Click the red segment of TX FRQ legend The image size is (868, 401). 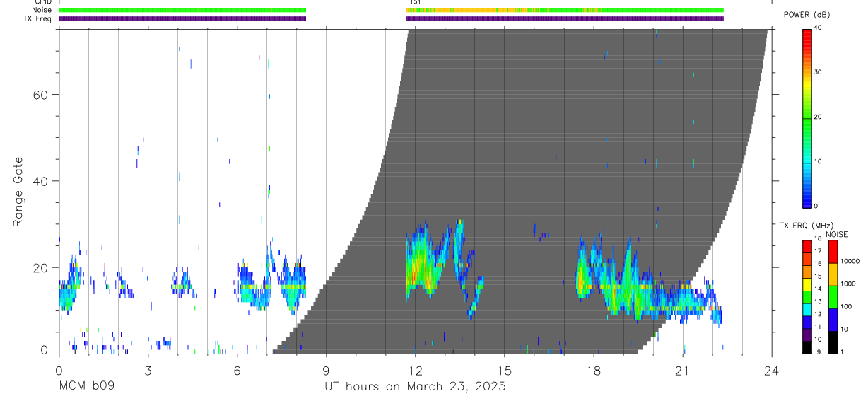[x=807, y=245]
